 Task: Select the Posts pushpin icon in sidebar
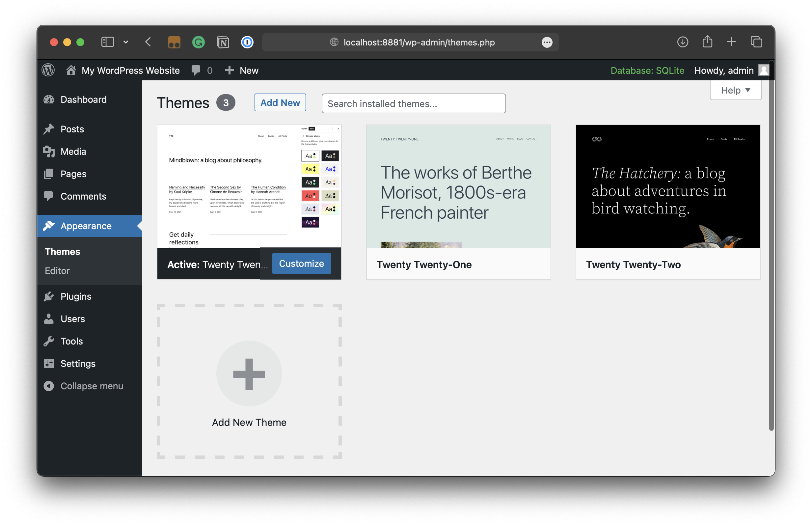click(49, 129)
